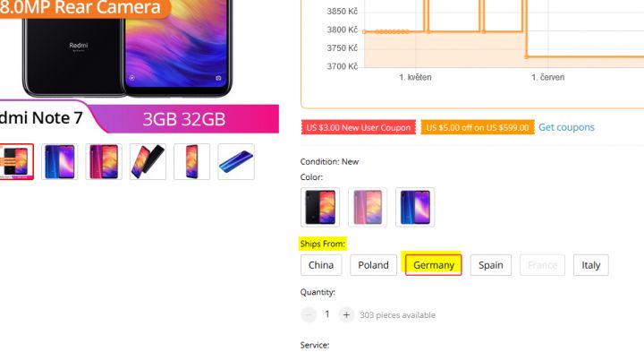644x352 pixels.
Task: Decrease quantity with the minus button
Action: coord(309,315)
